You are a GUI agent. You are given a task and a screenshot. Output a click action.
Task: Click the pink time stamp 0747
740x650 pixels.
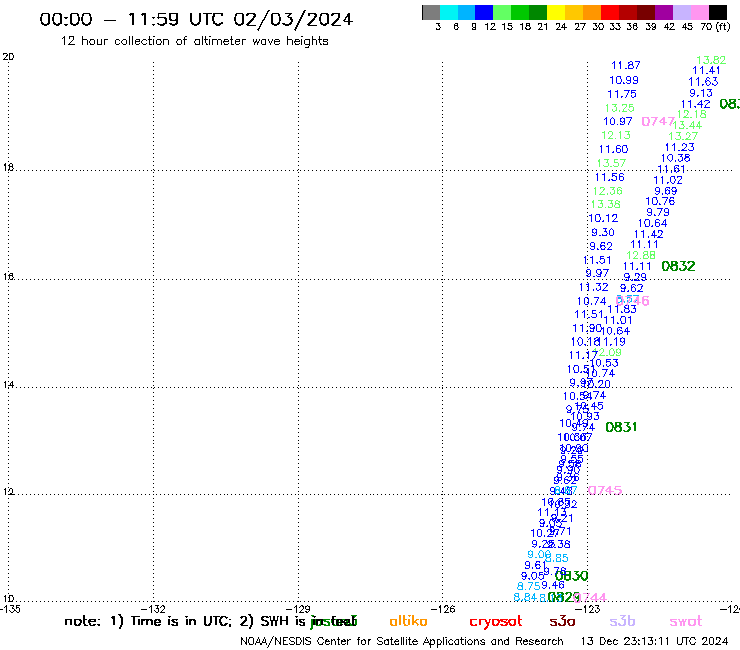pyautogui.click(x=658, y=122)
